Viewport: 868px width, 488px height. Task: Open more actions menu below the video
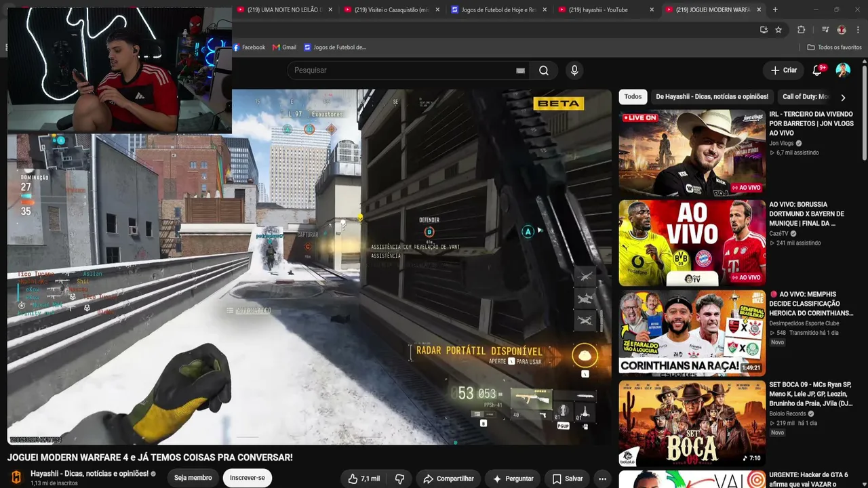click(602, 479)
